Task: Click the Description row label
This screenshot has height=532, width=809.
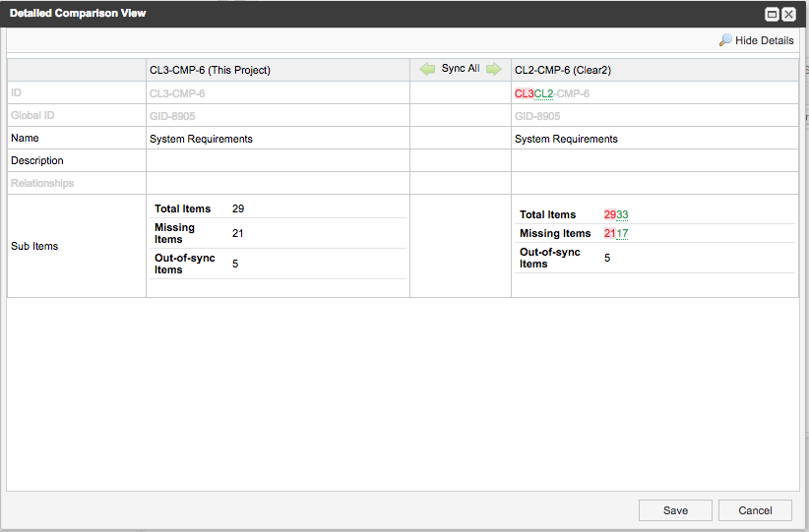Action: (37, 160)
